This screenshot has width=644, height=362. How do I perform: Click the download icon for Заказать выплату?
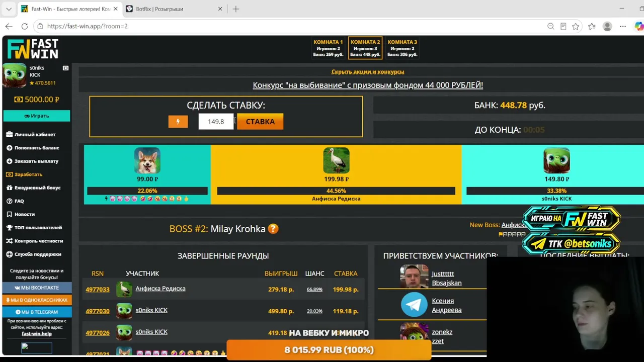pyautogui.click(x=10, y=161)
